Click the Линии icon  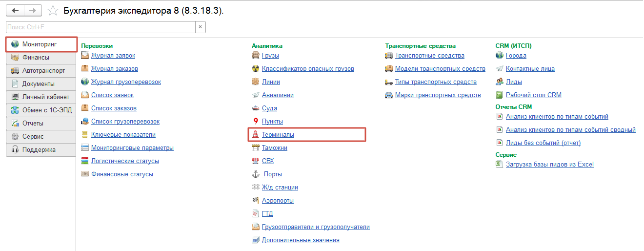point(256,82)
